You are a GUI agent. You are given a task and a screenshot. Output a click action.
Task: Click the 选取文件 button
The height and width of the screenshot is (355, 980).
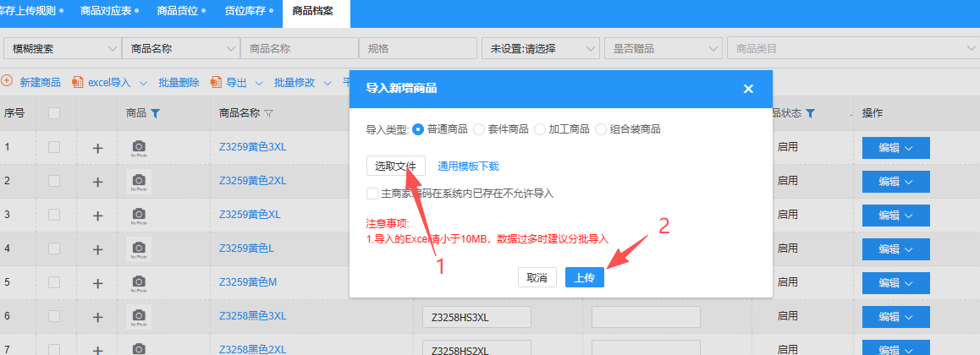point(395,166)
